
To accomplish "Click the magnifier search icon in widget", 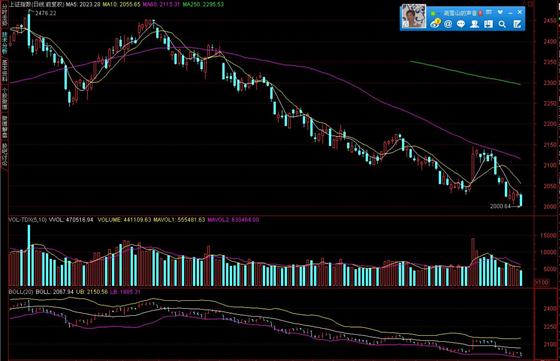I will (x=502, y=24).
